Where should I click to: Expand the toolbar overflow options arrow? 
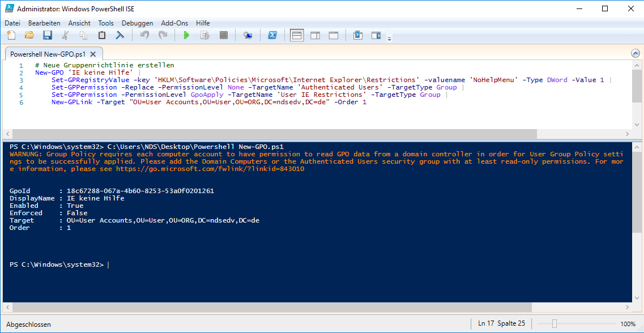coord(389,39)
